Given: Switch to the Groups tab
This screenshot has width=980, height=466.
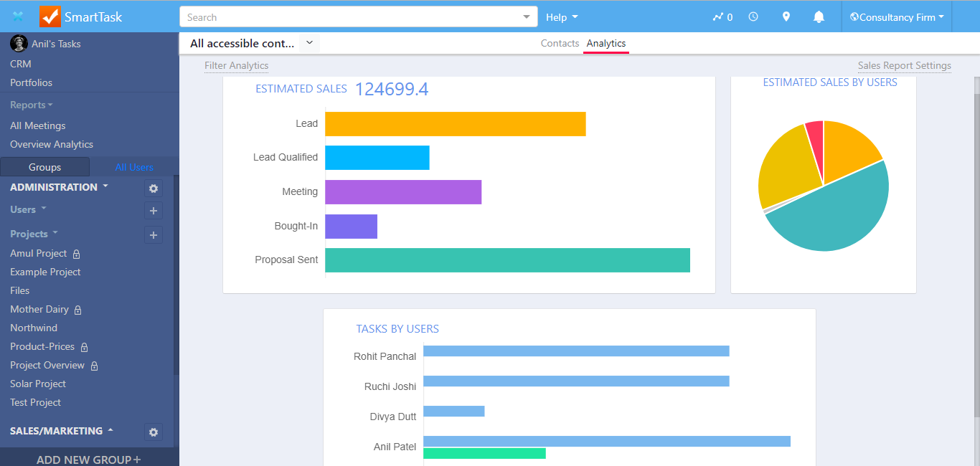Looking at the screenshot, I should pyautogui.click(x=44, y=167).
